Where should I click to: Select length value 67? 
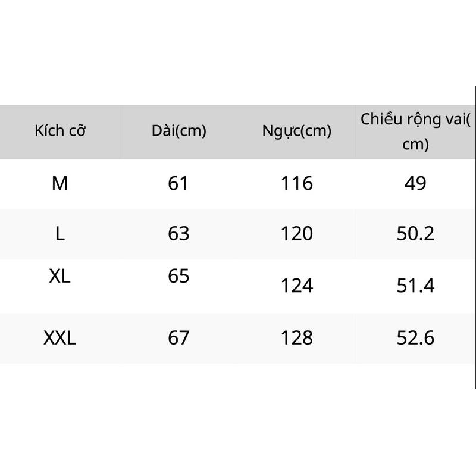click(178, 338)
